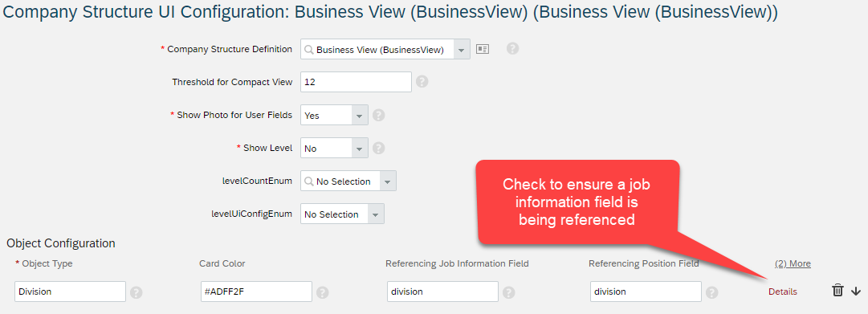Click the Card Color #ADFF2F field

point(256,292)
